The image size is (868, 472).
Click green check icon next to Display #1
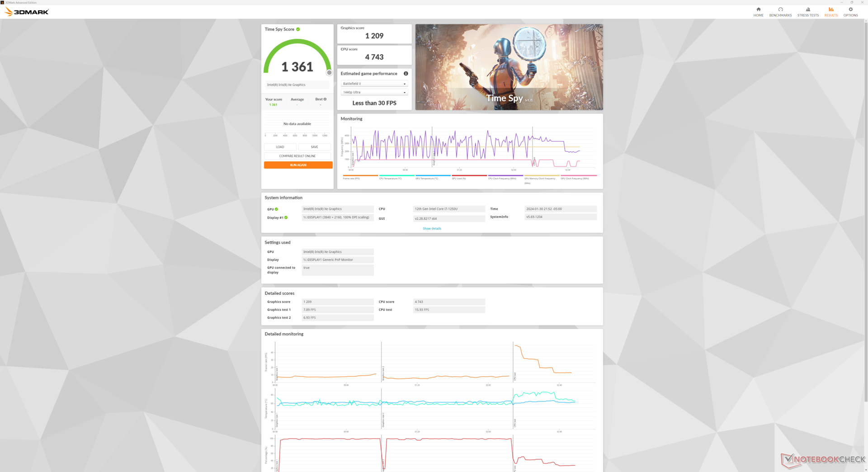pyautogui.click(x=286, y=217)
